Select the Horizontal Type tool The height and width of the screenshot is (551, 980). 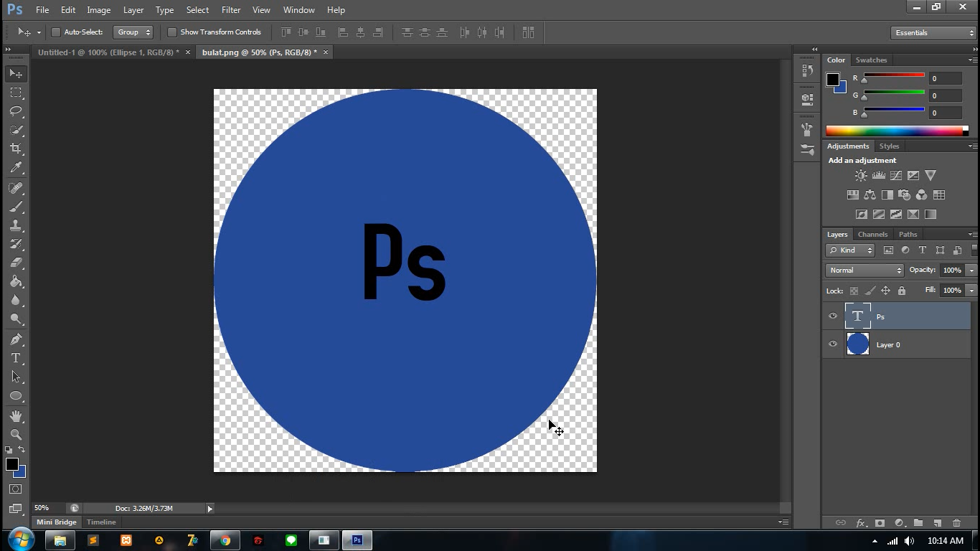[16, 358]
